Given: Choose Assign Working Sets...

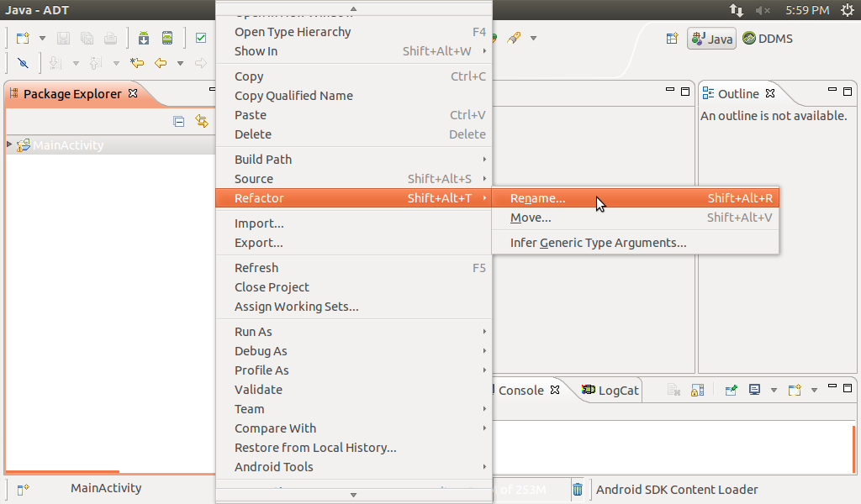Looking at the screenshot, I should (x=354, y=307).
